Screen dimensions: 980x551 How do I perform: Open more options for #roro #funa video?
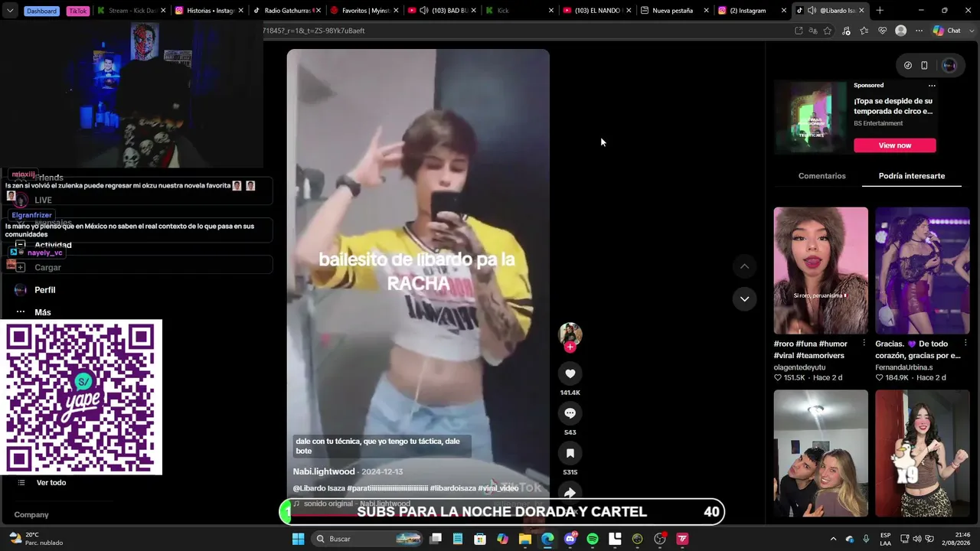pyautogui.click(x=864, y=344)
